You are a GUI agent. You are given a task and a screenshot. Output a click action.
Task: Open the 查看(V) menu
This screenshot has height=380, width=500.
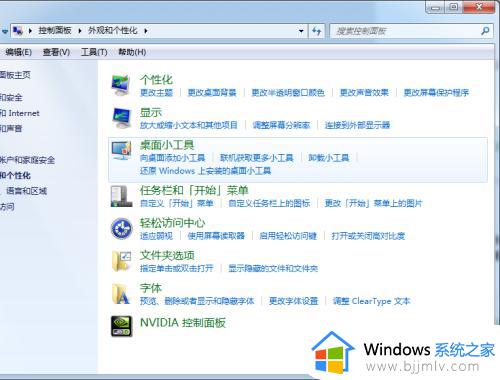[x=56, y=52]
